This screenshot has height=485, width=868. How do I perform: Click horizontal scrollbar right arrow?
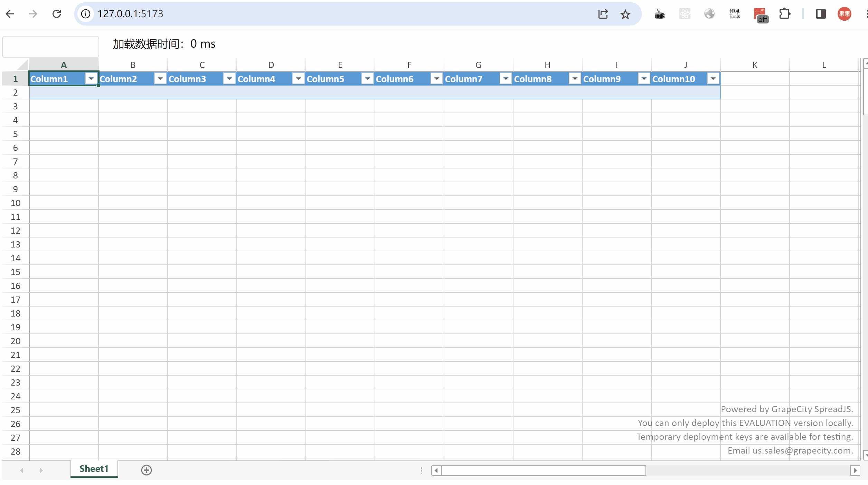(855, 471)
